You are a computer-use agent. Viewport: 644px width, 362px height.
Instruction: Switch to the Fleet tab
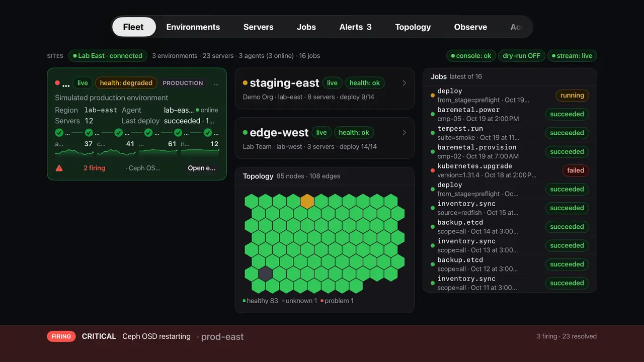[x=133, y=27]
